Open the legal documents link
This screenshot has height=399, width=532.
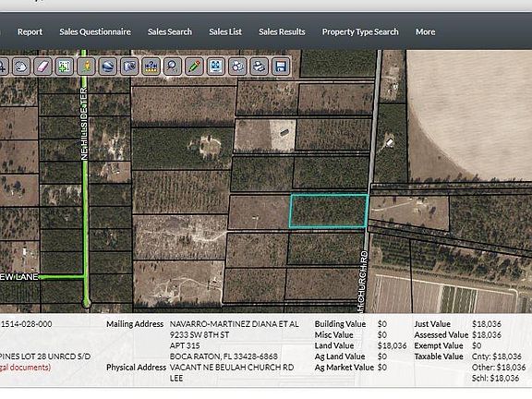[x=25, y=368]
